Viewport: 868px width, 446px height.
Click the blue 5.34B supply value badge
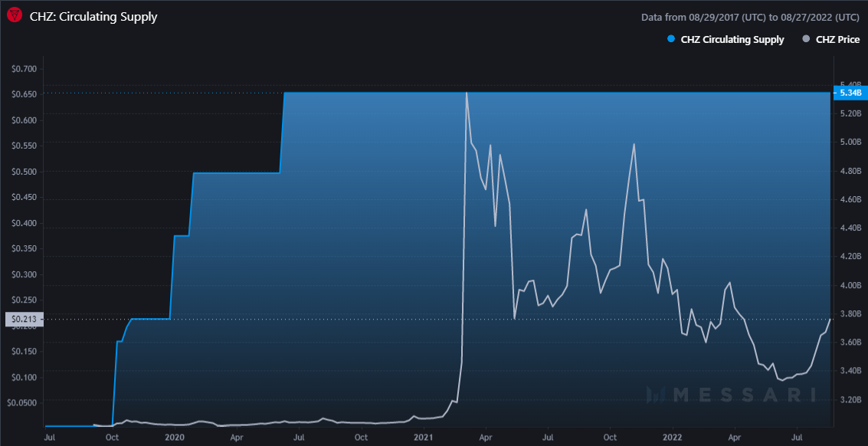(850, 93)
